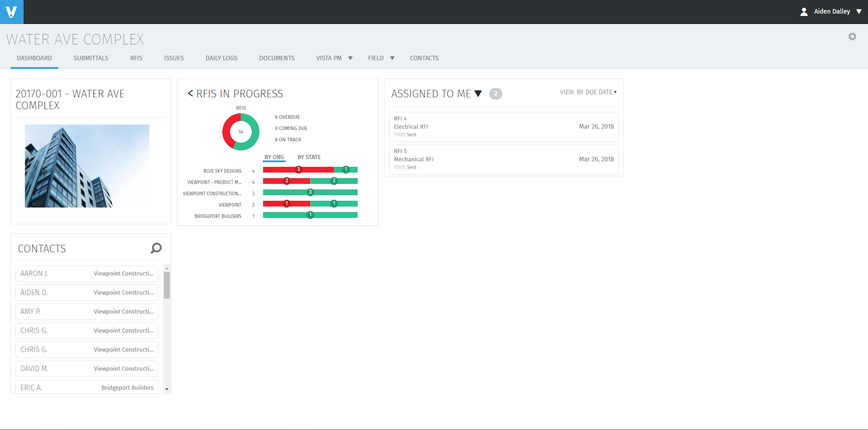868x430 pixels.
Task: Open the Daily Logs tab
Action: click(x=221, y=58)
